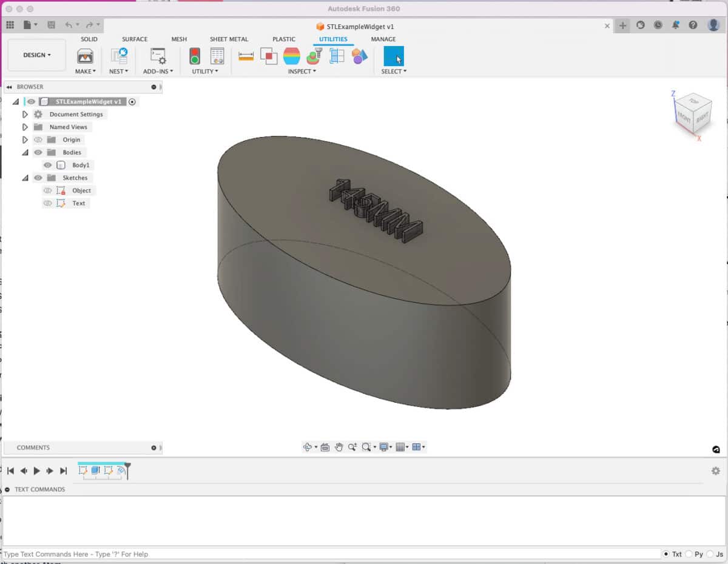Click the Grid and Snaps icon

click(x=401, y=447)
